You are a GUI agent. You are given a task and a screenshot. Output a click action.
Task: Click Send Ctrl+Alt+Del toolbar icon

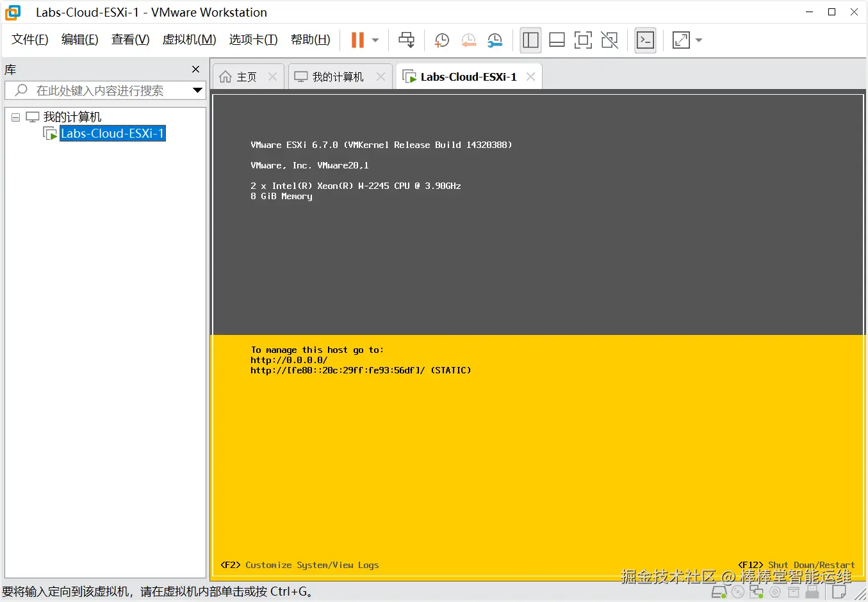pos(407,40)
